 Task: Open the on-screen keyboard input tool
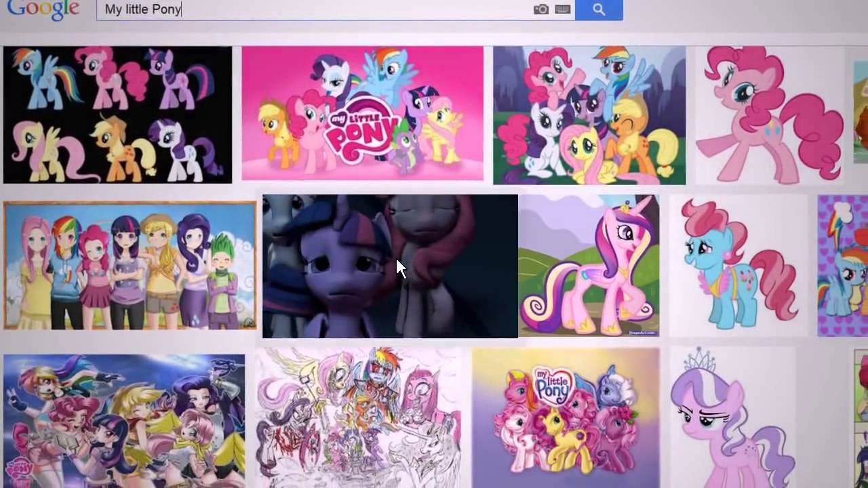[x=563, y=9]
